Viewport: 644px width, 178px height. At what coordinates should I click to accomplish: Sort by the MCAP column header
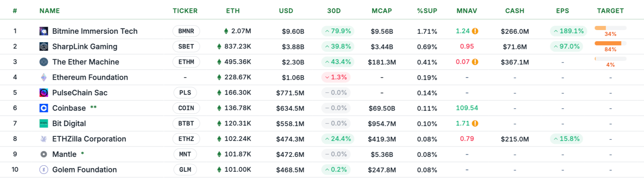click(382, 11)
